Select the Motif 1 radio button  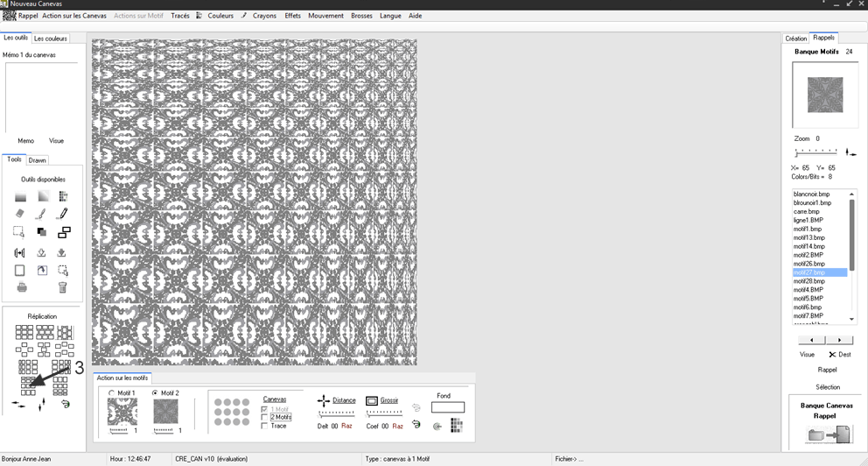[111, 393]
